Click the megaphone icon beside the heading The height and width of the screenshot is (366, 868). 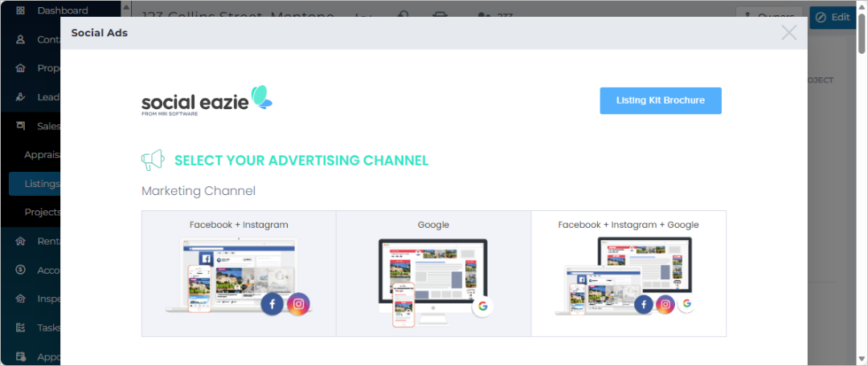152,161
